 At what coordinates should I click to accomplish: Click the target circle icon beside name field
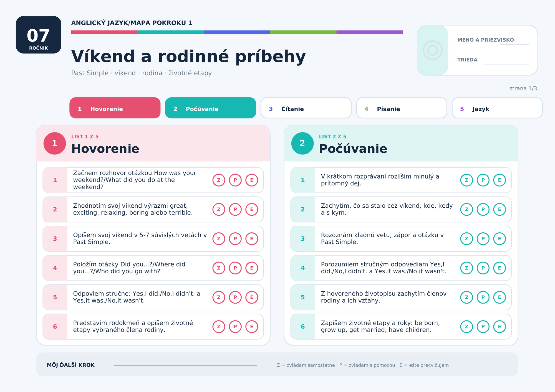[433, 50]
